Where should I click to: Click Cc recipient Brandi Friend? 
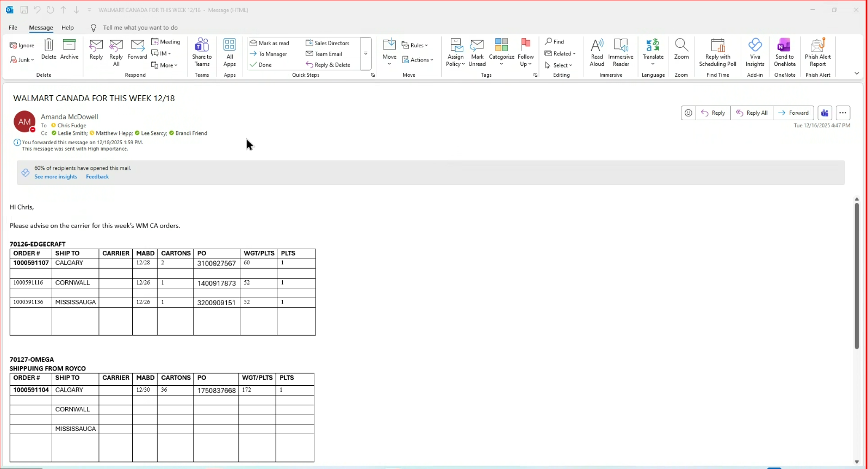[191, 133]
